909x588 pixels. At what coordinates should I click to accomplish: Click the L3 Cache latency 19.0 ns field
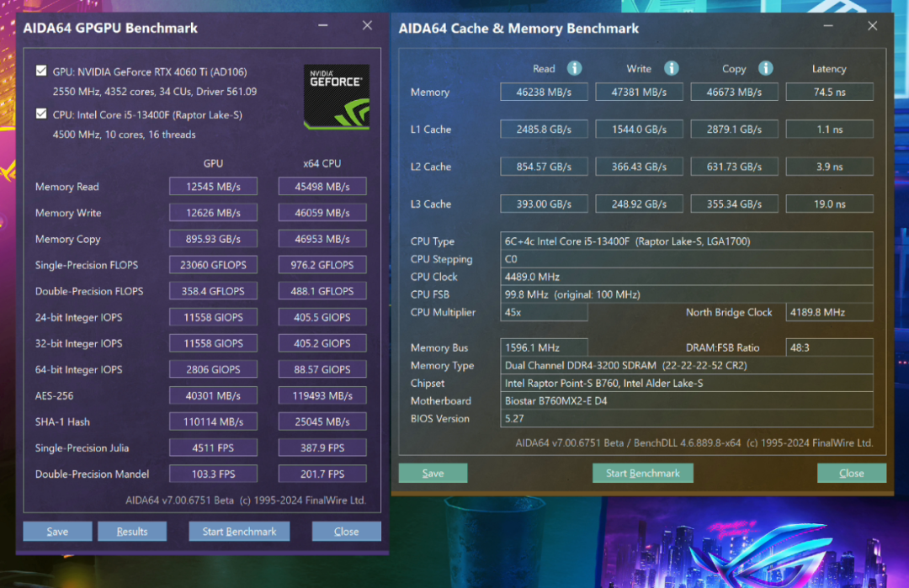click(830, 204)
